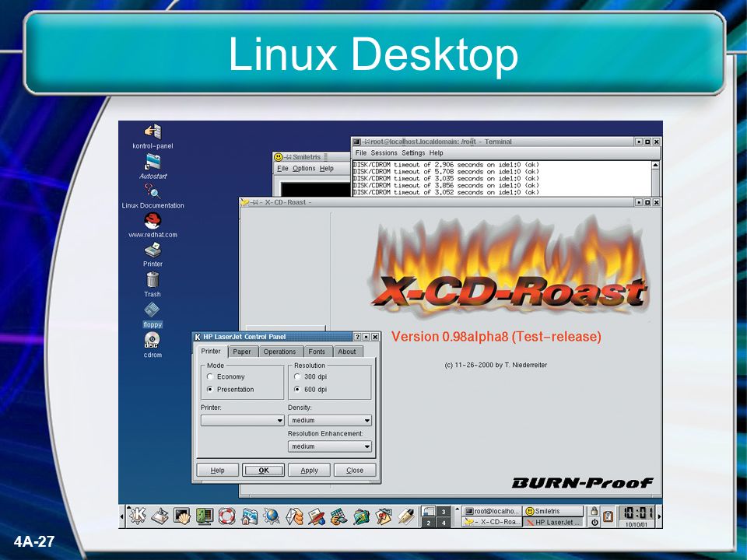The height and width of the screenshot is (560, 747).
Task: Select the Printer tab
Action: [211, 352]
